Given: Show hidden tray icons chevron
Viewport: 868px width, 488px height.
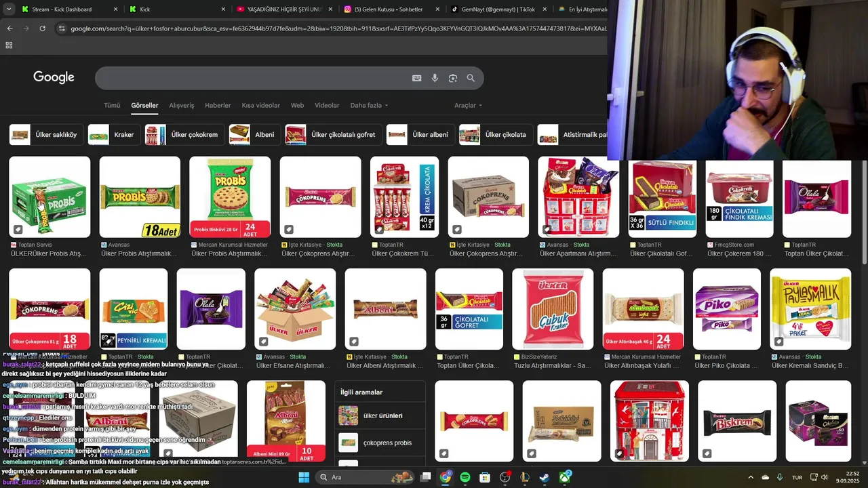Looking at the screenshot, I should pyautogui.click(x=751, y=477).
